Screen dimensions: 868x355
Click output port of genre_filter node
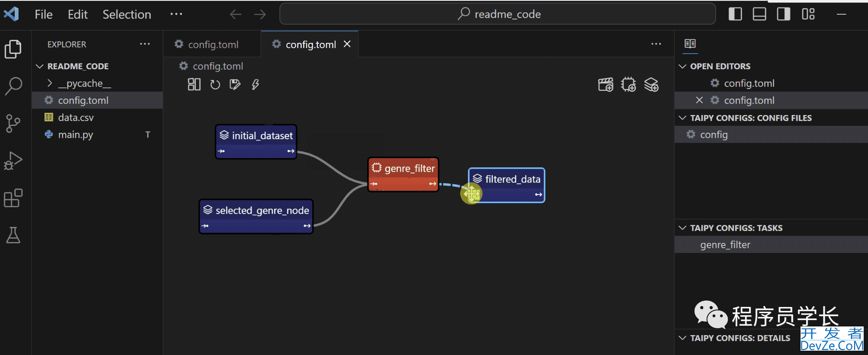432,184
